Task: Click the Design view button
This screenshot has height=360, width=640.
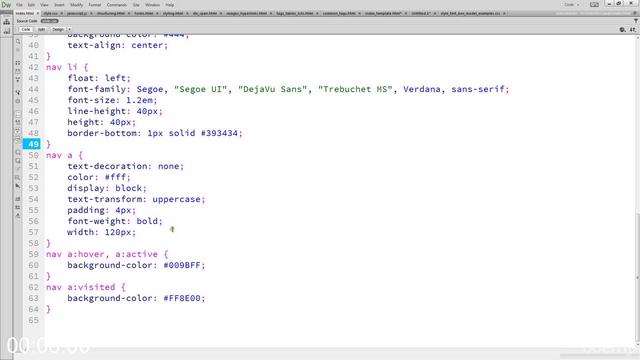Action: coord(58,29)
